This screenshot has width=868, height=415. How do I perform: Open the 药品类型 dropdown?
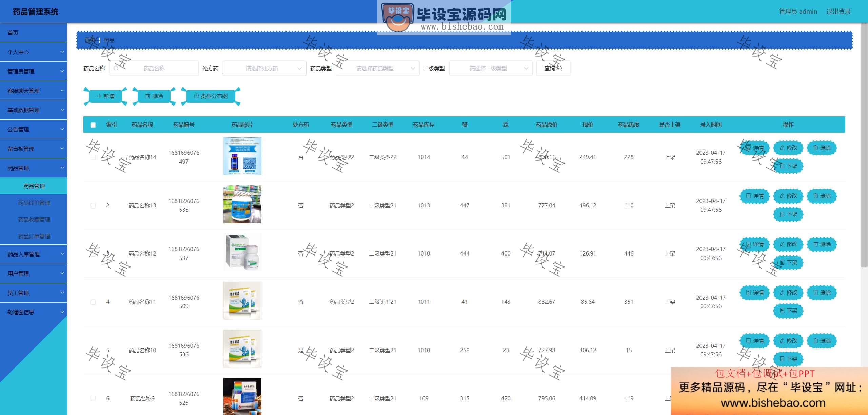[378, 69]
